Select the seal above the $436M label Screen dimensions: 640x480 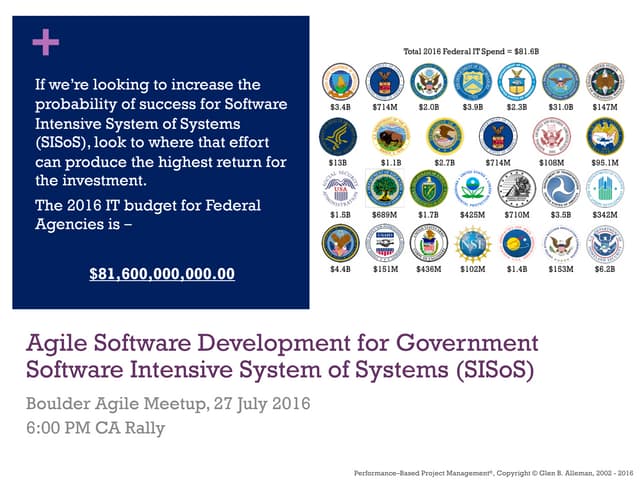pos(429,244)
